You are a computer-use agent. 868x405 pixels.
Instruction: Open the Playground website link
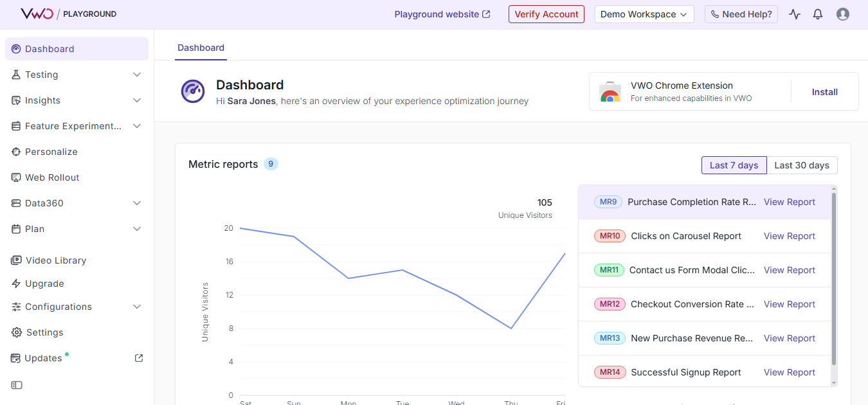(442, 14)
